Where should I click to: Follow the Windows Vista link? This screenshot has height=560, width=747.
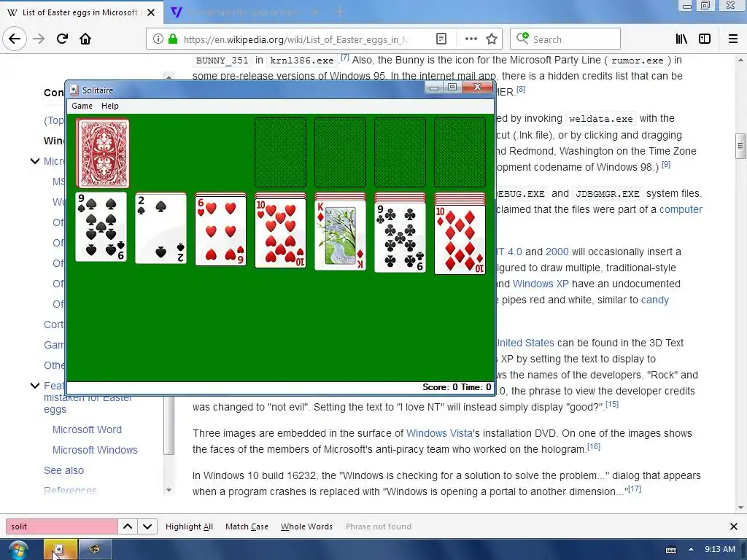(439, 433)
